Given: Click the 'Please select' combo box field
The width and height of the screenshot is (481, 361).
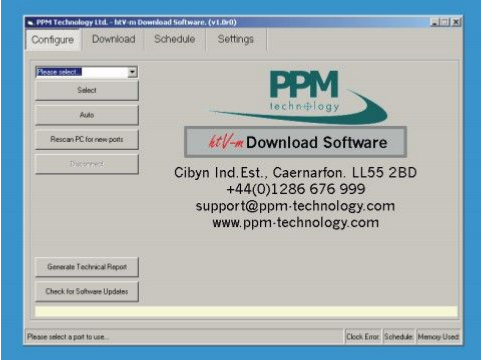Looking at the screenshot, I should [x=86, y=72].
